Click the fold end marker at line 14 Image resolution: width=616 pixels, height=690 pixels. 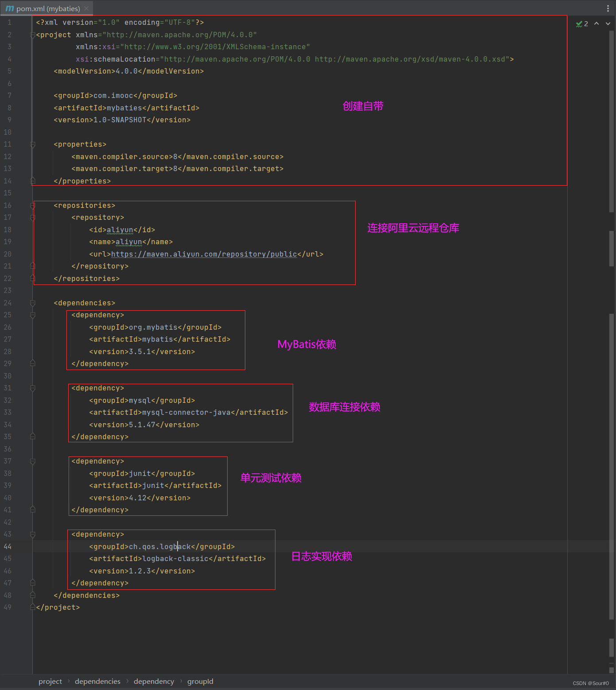[32, 181]
